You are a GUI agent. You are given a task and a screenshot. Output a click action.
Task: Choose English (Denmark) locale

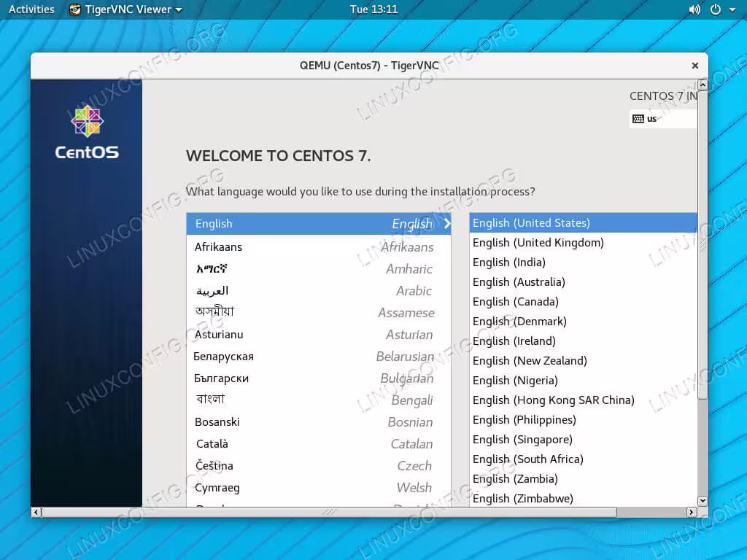point(583,322)
